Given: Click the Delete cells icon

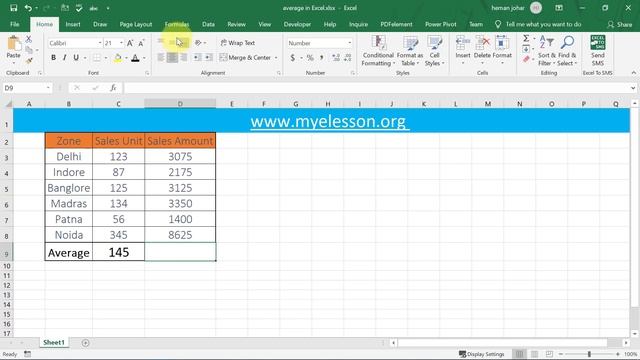Looking at the screenshot, I should [x=482, y=43].
